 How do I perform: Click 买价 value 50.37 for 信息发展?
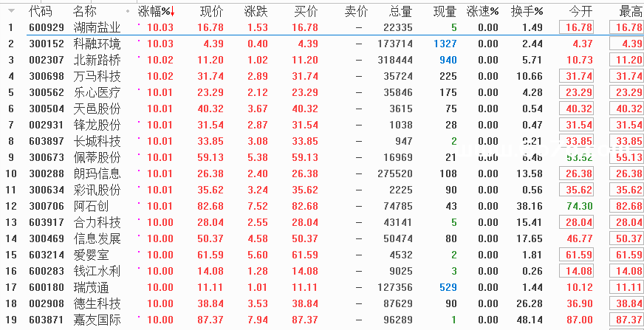(305, 238)
